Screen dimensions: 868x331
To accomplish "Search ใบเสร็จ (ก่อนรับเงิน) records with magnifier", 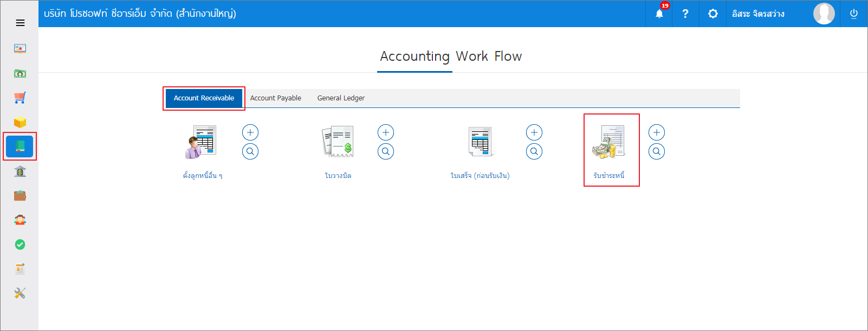I will coord(534,151).
